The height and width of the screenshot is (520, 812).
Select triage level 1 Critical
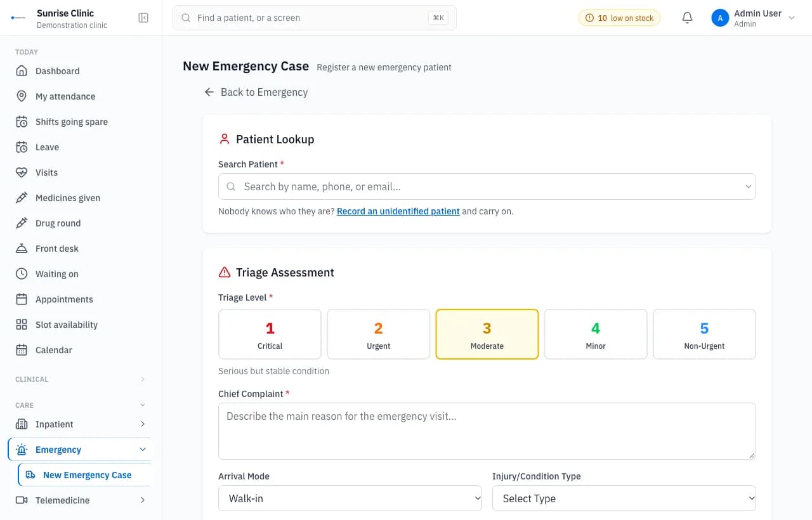270,334
